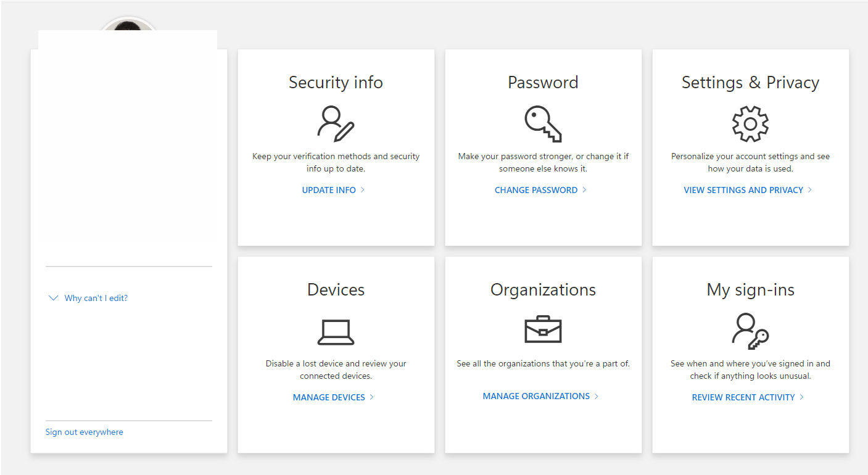Click the Settings & Privacy gear icon
868x475 pixels.
click(750, 123)
